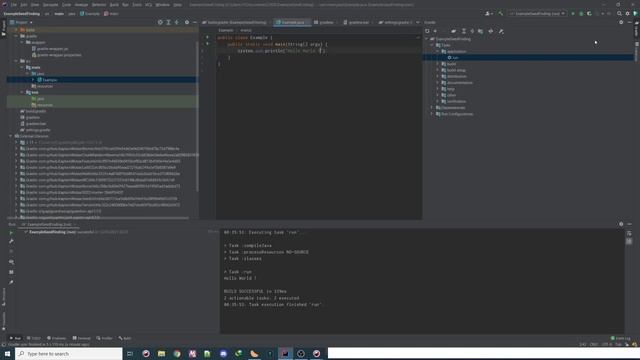This screenshot has width=640, height=360.
Task: Pin the Run tab
Action: pyautogui.click(x=11, y=282)
